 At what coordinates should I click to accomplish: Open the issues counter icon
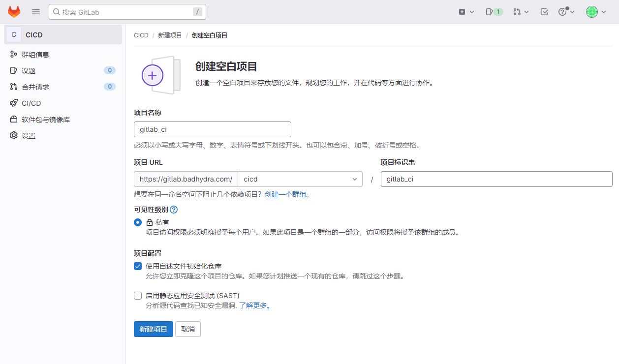[494, 12]
